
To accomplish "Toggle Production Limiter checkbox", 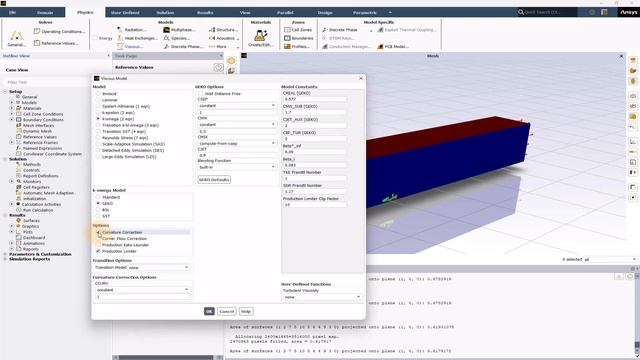I will [x=98, y=251].
